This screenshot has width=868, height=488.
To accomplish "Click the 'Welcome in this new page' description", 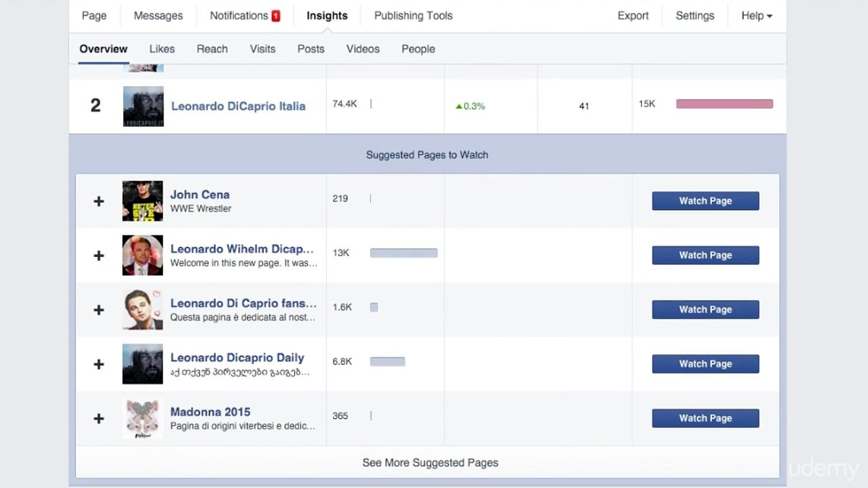I will (243, 263).
